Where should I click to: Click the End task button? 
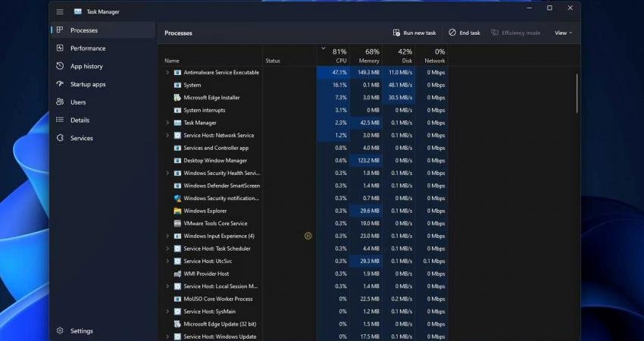click(464, 33)
